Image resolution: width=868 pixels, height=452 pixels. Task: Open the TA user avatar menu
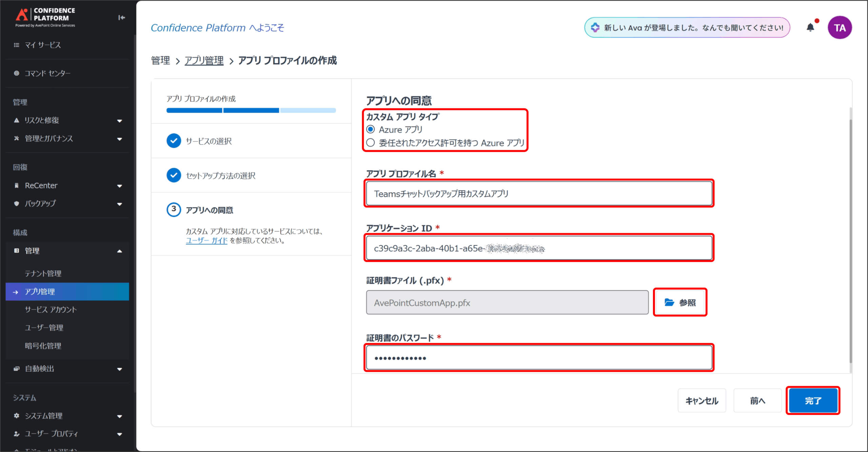[840, 27]
